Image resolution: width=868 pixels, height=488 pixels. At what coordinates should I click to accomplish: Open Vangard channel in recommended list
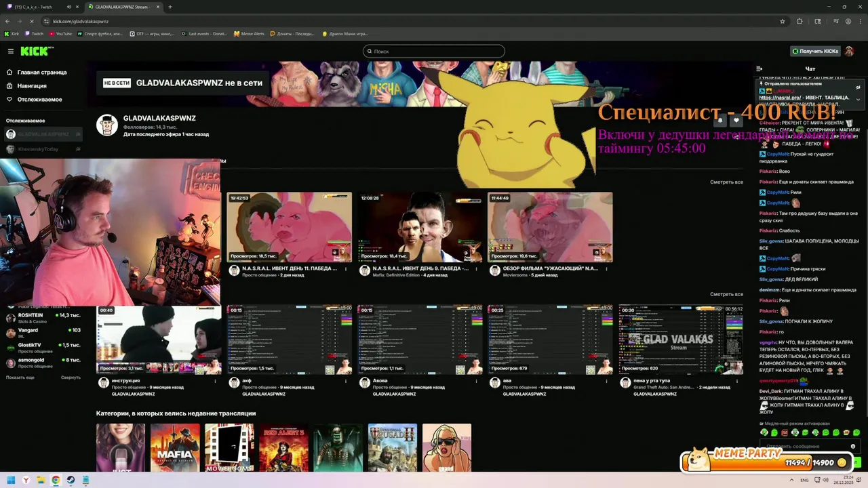click(43, 333)
